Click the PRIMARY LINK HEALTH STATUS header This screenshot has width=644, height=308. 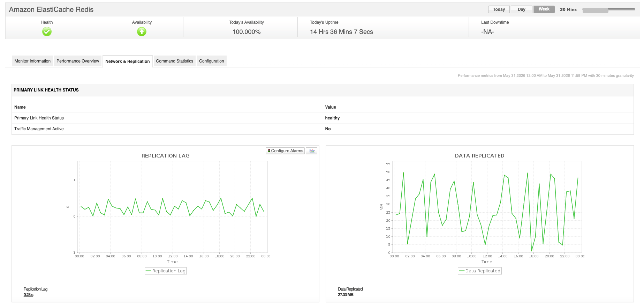(x=46, y=90)
